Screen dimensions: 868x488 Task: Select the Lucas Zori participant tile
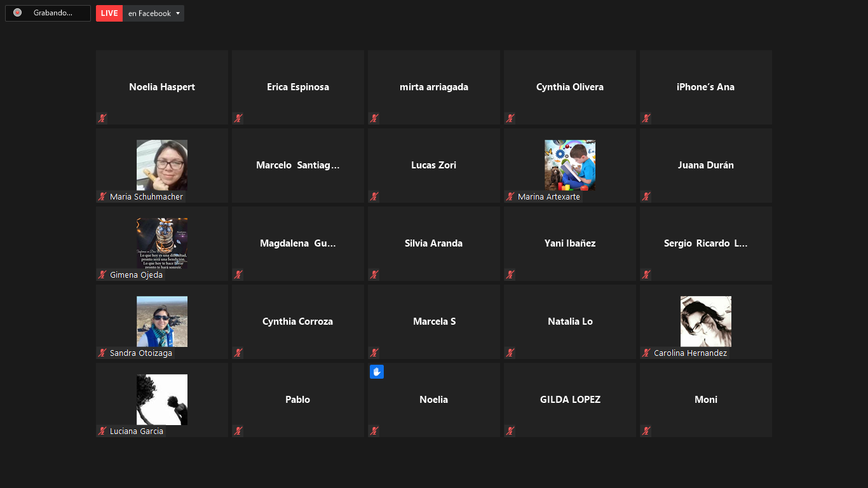[x=433, y=165]
